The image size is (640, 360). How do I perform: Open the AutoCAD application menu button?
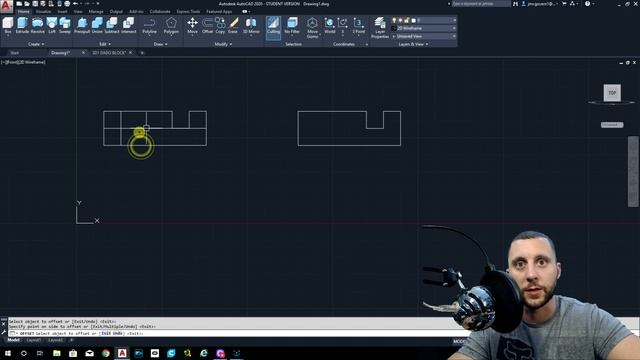point(6,7)
